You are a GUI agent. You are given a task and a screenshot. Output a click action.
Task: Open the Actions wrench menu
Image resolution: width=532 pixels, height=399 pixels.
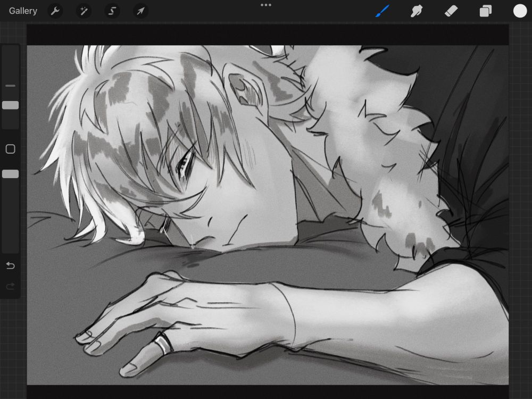pos(55,11)
